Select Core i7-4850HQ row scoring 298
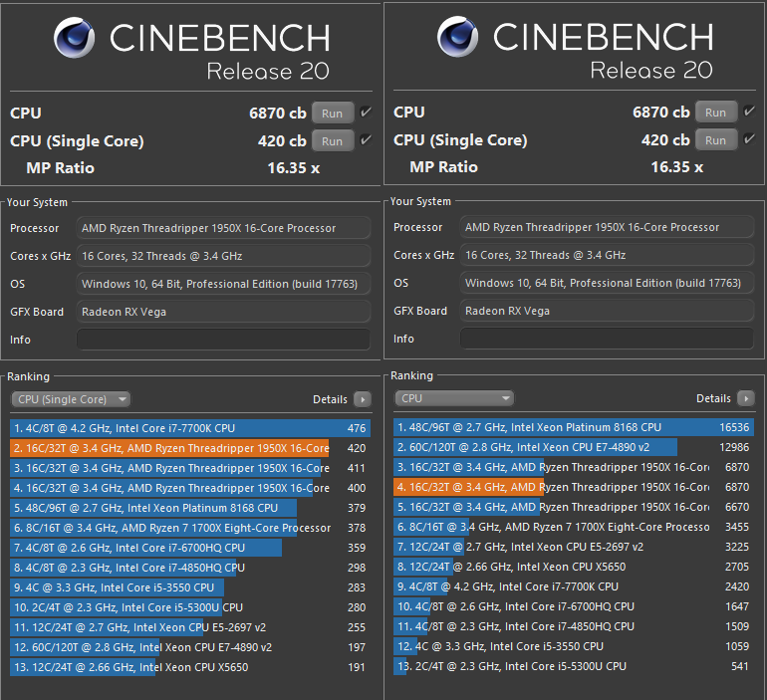The image size is (767, 700). point(190,568)
